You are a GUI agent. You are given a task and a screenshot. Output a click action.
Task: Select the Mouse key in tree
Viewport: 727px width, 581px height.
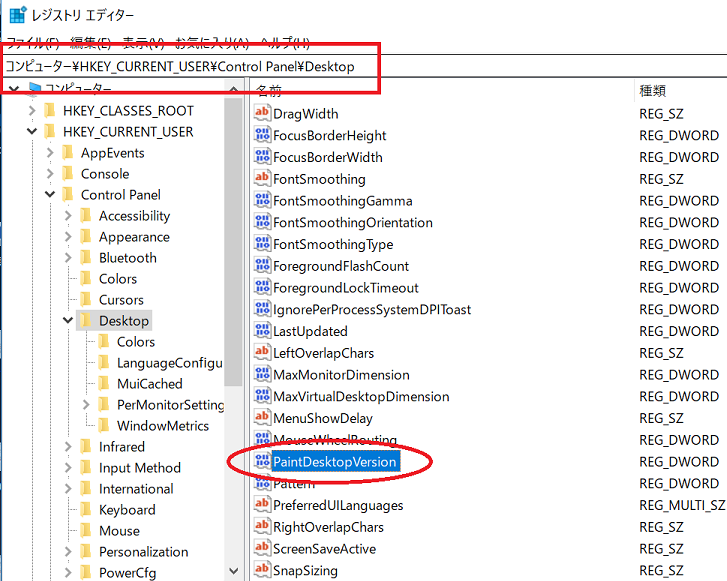click(119, 530)
